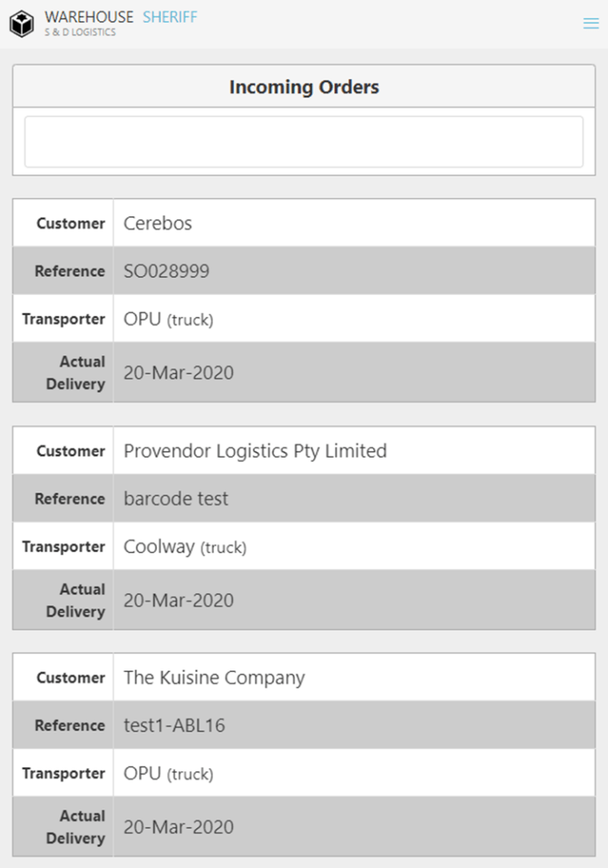This screenshot has height=868, width=608.
Task: Click the Warehouse Sheriff title text
Action: pos(120,17)
